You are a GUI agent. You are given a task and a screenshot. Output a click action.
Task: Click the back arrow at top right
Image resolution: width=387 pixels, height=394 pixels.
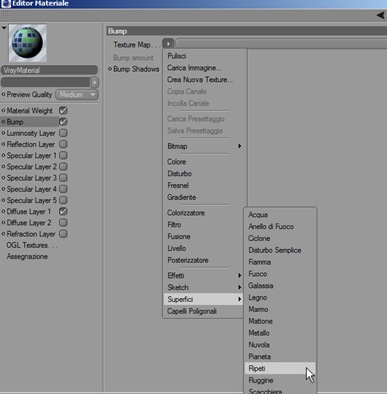click(380, 15)
